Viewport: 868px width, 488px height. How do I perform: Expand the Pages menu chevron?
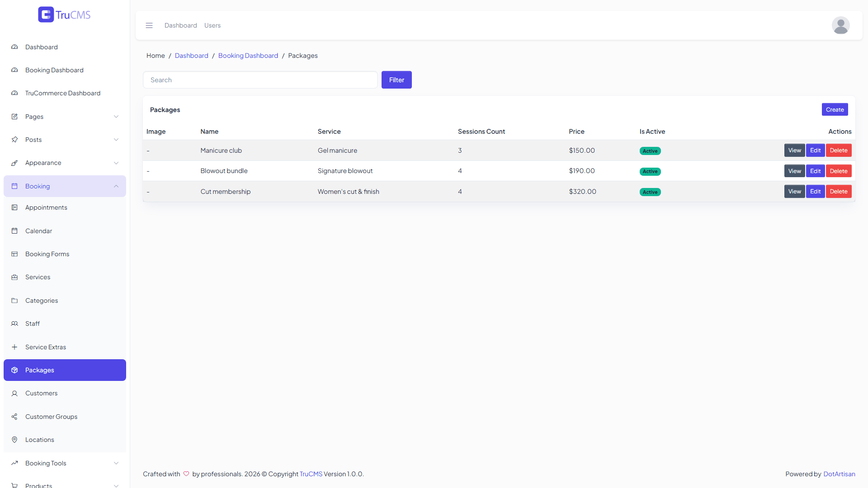pos(116,117)
